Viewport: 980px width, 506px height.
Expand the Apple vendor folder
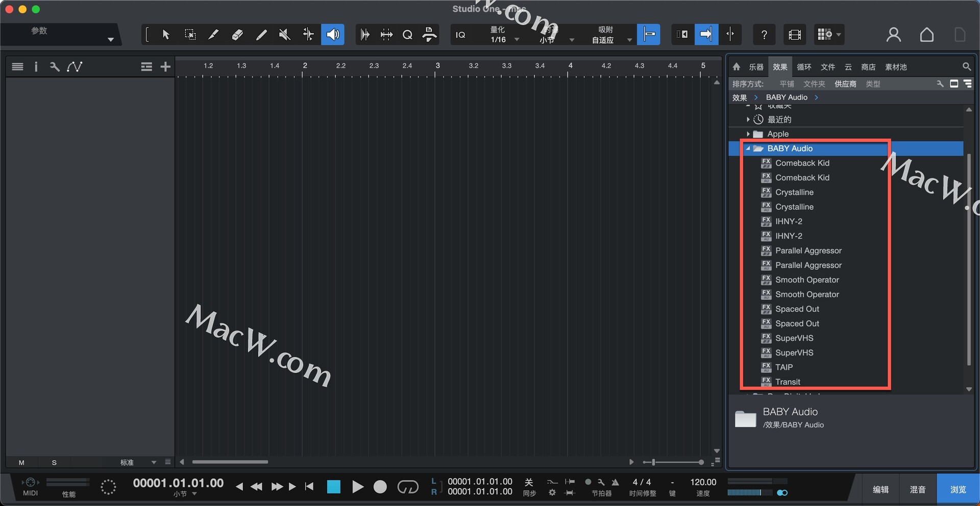tap(748, 134)
